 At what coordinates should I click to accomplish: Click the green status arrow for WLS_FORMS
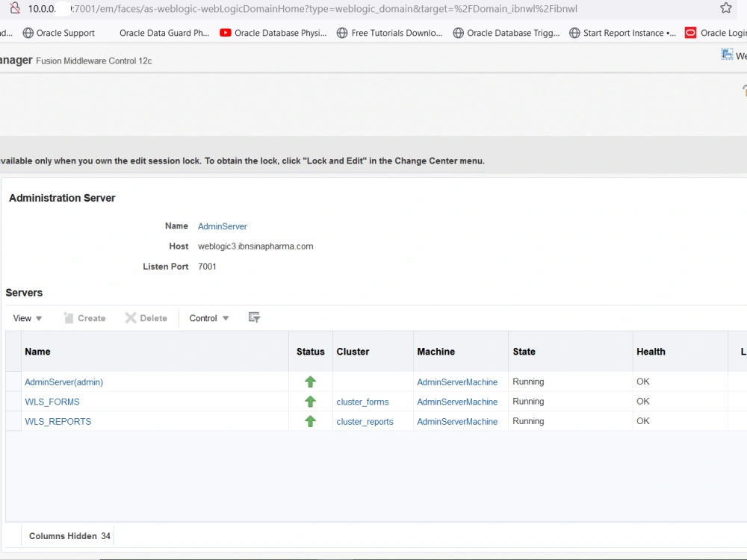(310, 402)
